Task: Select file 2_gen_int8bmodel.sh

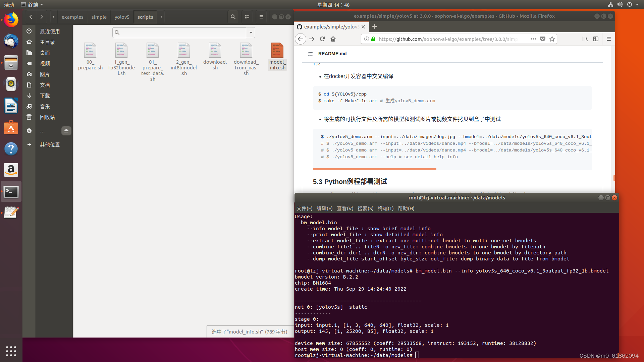Action: [x=184, y=59]
